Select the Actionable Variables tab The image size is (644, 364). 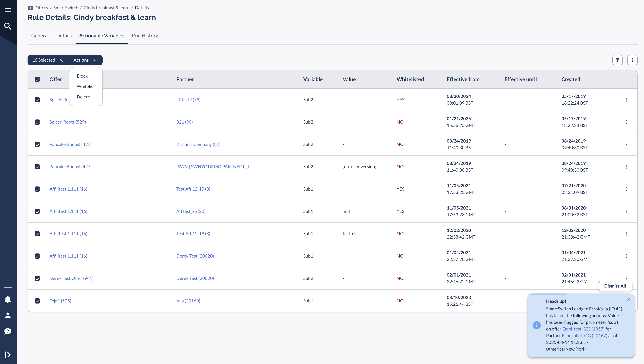pos(102,36)
